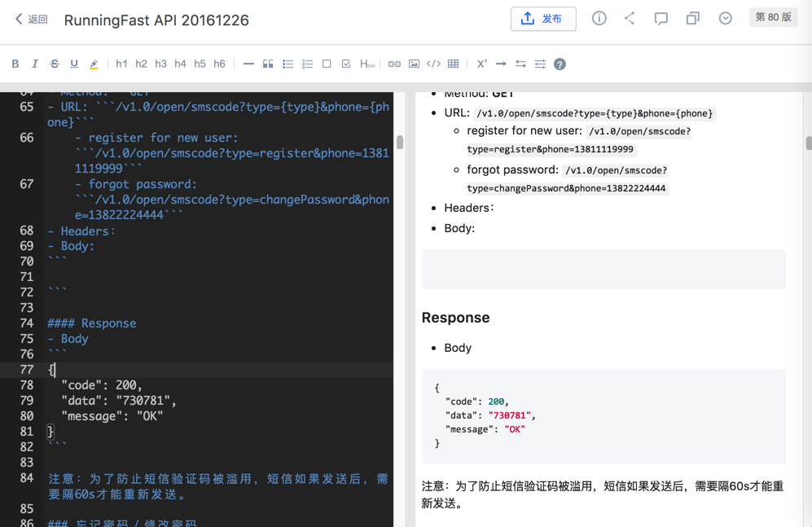The image size is (812, 527).
Task: Show document info
Action: point(599,19)
